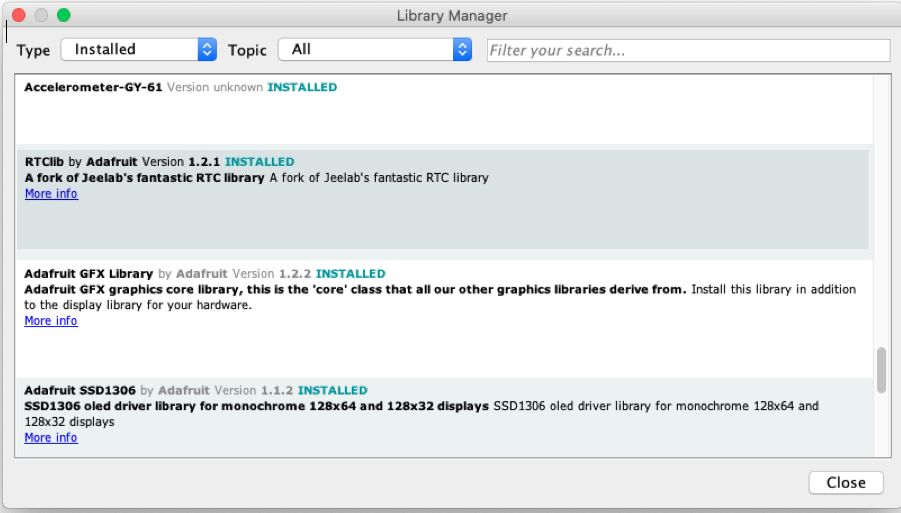The image size is (901, 513).
Task: Click the gray minimize window button
Action: 41,15
